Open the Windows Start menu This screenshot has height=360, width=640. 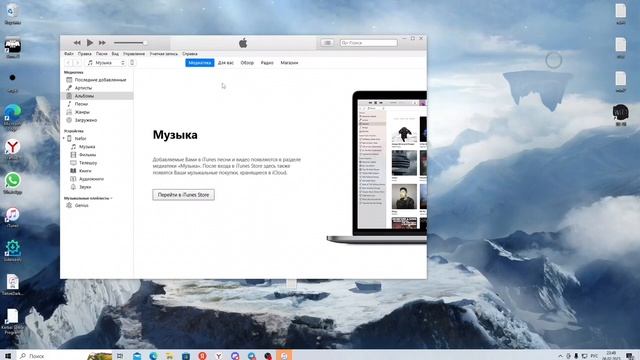tap(8, 356)
